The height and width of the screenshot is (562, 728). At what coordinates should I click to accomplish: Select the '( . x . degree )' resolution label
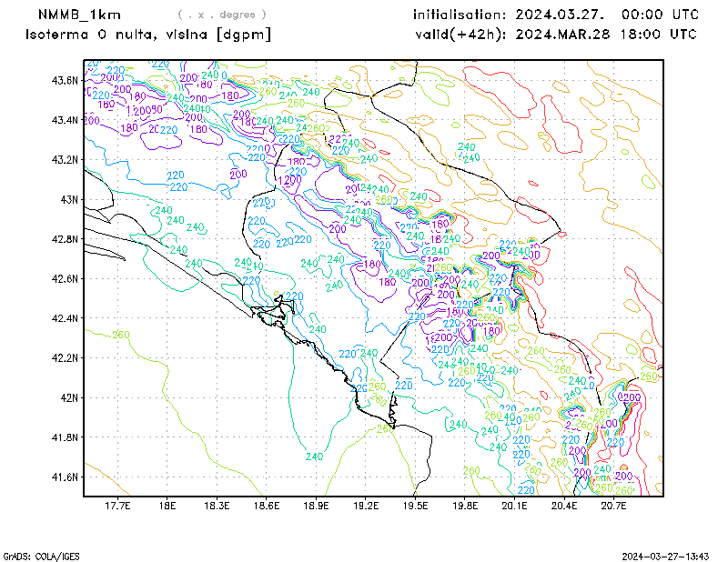[x=222, y=15]
